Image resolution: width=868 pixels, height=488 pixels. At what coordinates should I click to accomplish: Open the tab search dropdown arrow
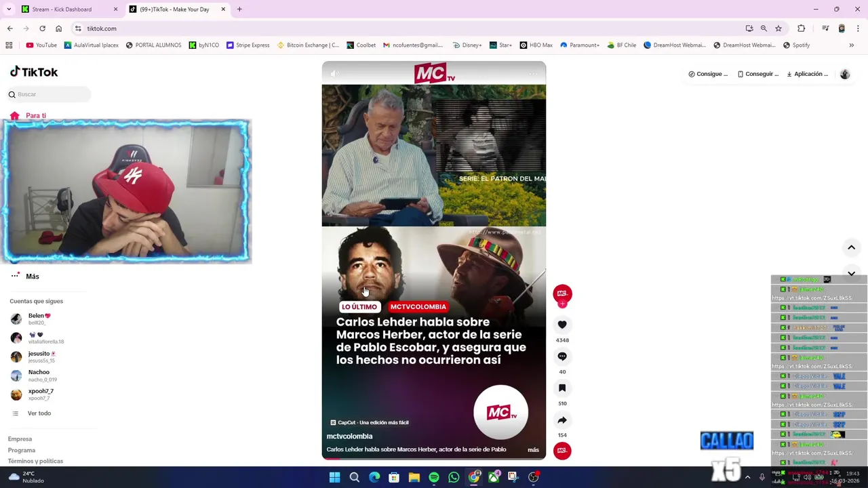coord(9,9)
